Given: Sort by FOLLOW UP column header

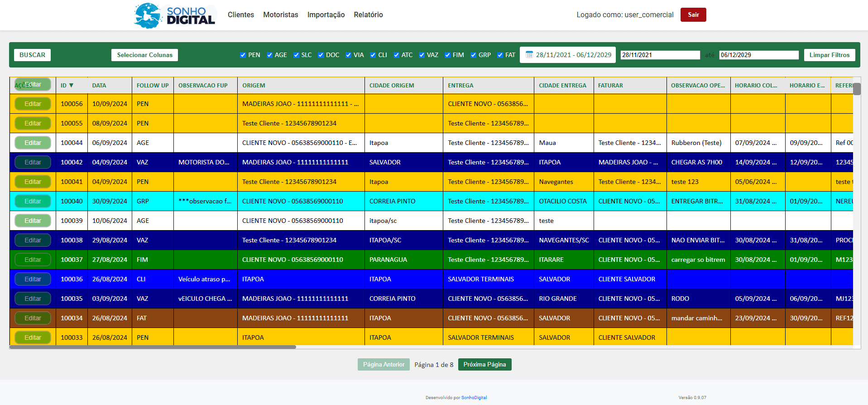Looking at the screenshot, I should [153, 85].
